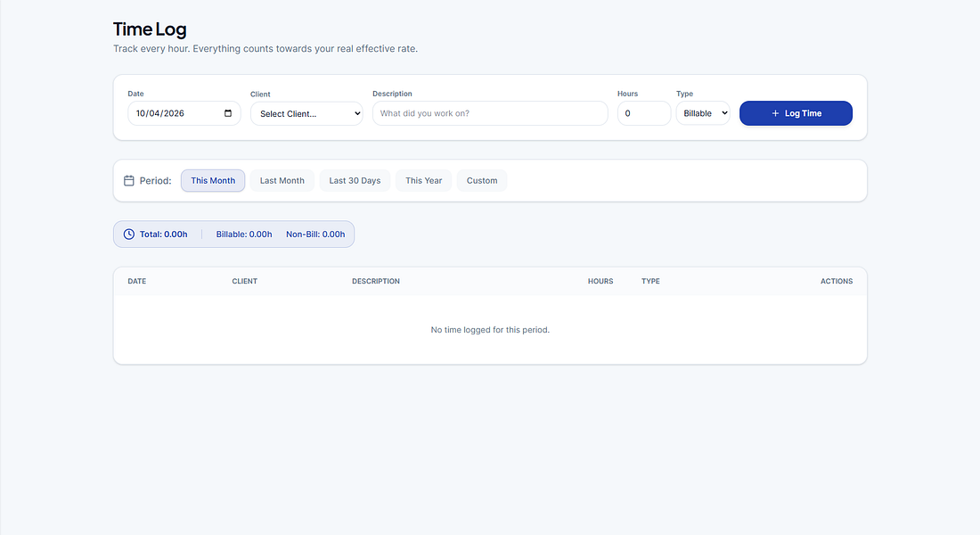
Task: Click the Total: 0.00h summary
Action: pyautogui.click(x=164, y=234)
